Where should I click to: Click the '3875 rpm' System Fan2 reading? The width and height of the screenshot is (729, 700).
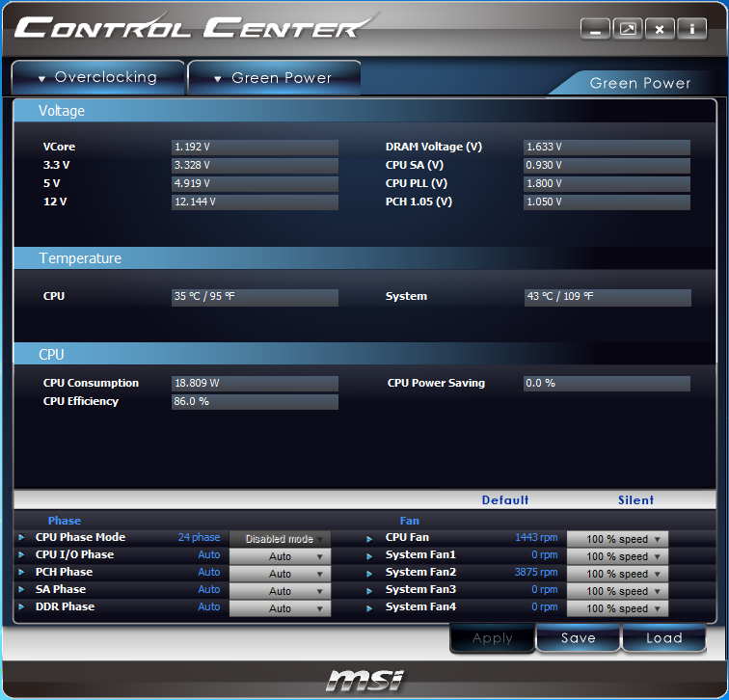(536, 572)
